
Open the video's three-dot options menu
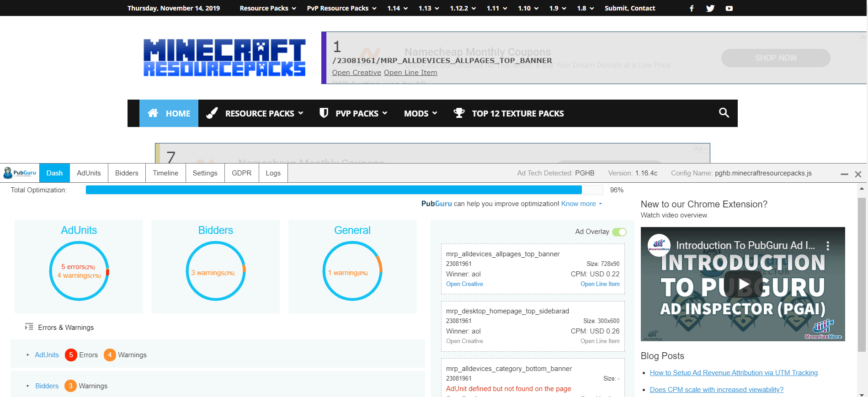[x=828, y=246]
